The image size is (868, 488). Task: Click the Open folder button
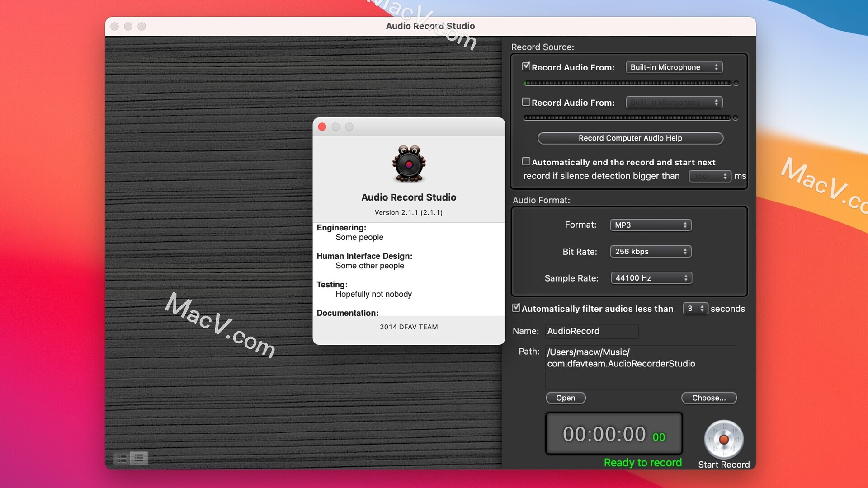566,398
